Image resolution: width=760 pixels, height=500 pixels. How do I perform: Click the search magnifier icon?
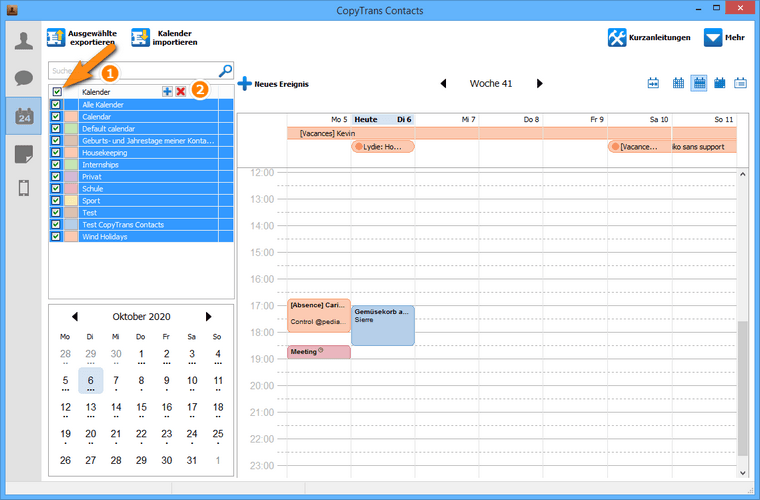click(225, 71)
